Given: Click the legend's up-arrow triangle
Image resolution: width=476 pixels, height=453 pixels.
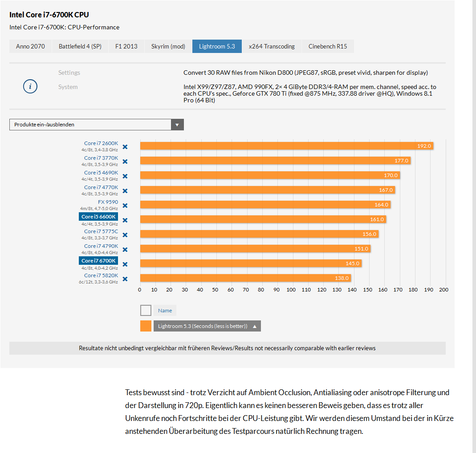Looking at the screenshot, I should [255, 327].
